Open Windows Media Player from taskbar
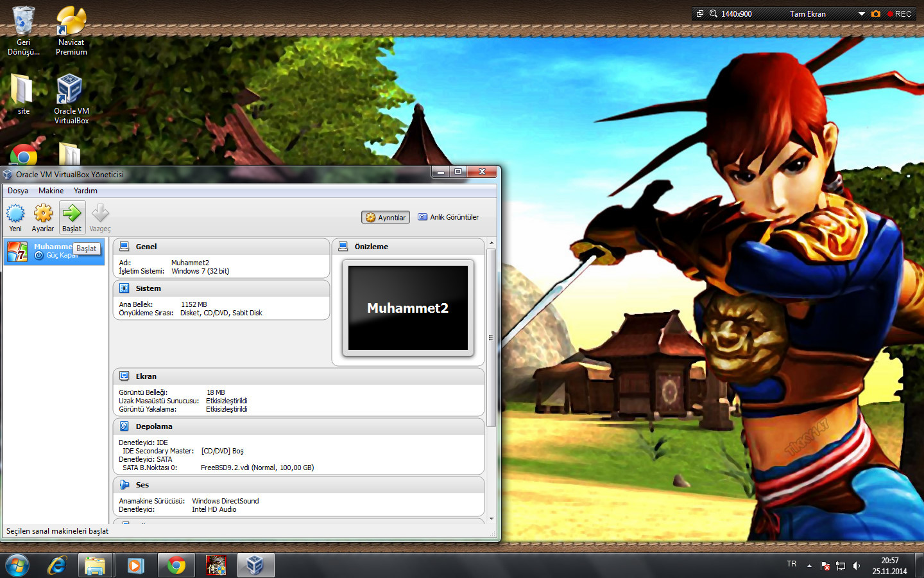 [135, 565]
